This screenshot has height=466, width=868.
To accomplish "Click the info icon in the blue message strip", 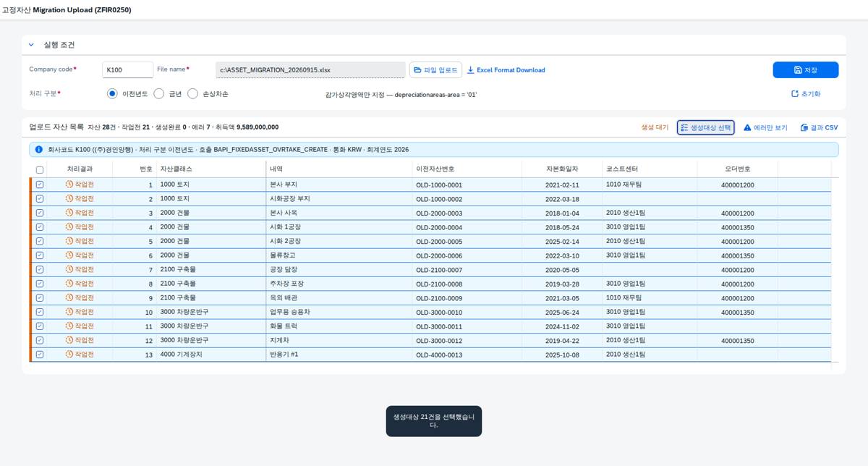I will pos(39,150).
